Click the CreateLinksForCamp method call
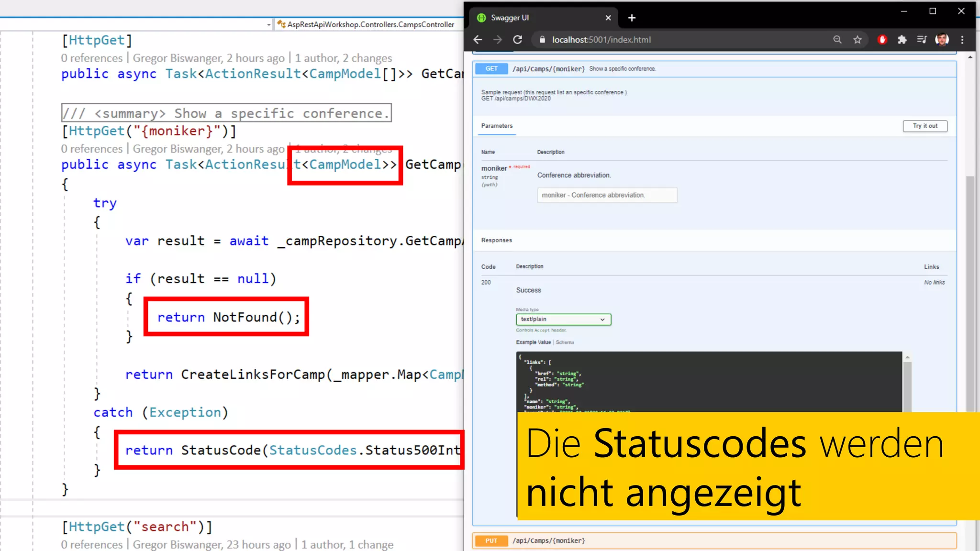This screenshot has height=551, width=980. 253,375
